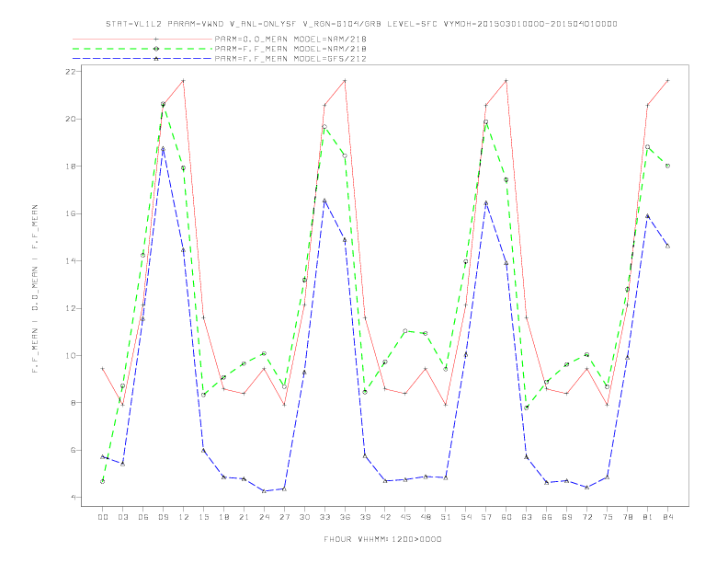Select the blue F.F_MEAN MODEL=GFS/212 legend label
Screen dimensions: 728x563
pyautogui.click(x=290, y=59)
